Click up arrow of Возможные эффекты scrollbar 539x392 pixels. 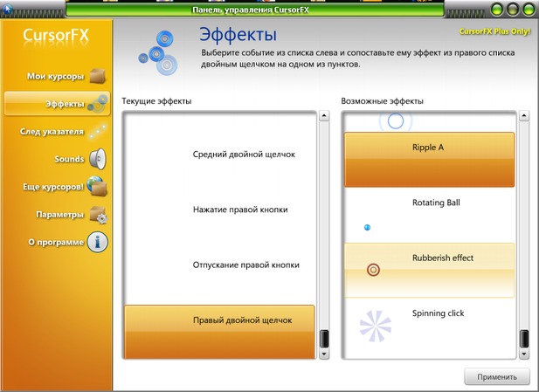[x=524, y=116]
